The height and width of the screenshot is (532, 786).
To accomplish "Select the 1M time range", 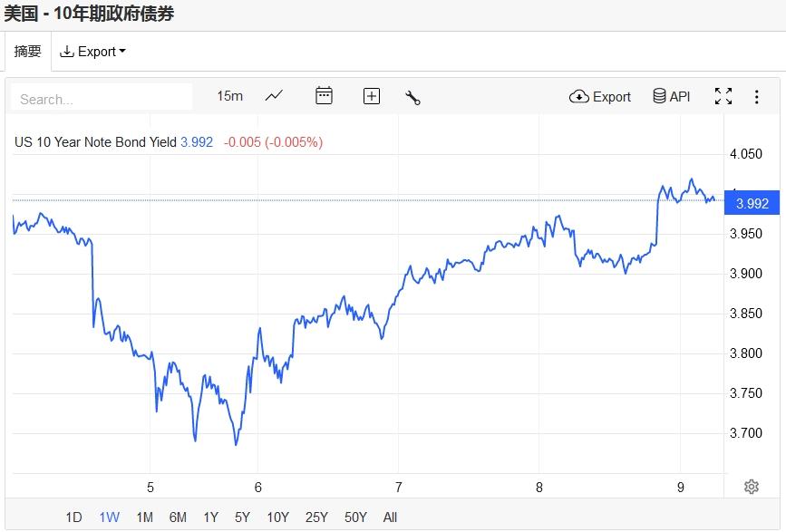I will click(x=144, y=517).
